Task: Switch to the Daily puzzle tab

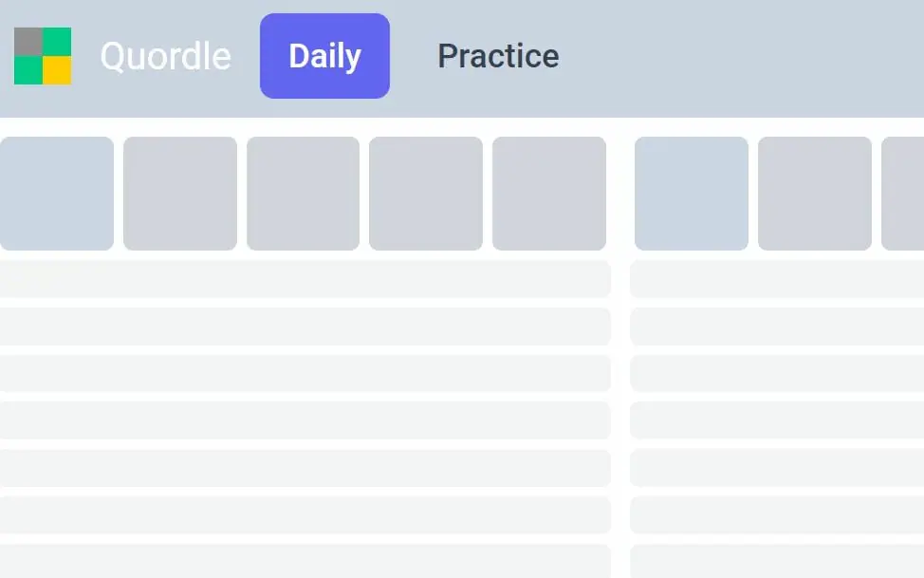Action: point(324,56)
